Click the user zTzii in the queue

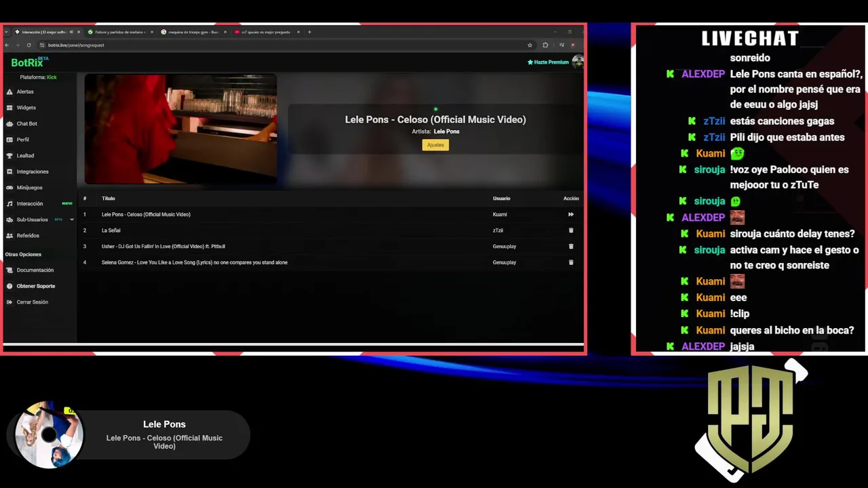point(498,230)
